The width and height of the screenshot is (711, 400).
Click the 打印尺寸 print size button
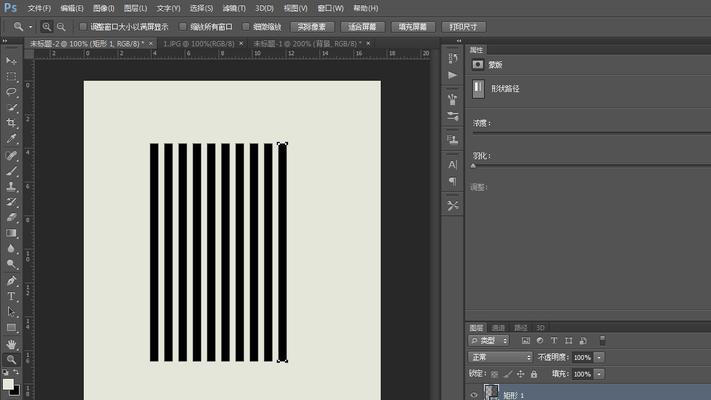pos(463,27)
